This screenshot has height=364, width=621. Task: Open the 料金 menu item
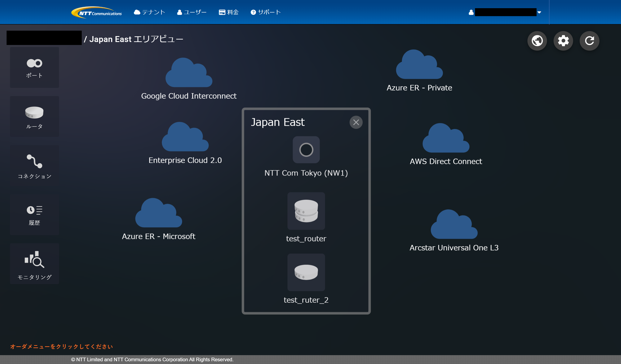(229, 12)
